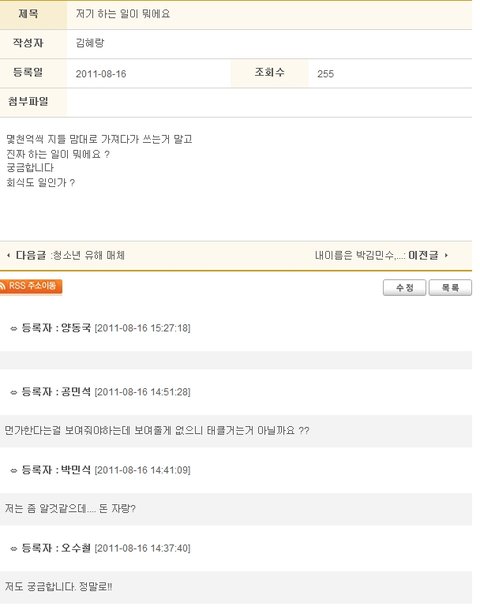Click the 수정 edit button
The width and height of the screenshot is (480, 610).
[x=404, y=287]
